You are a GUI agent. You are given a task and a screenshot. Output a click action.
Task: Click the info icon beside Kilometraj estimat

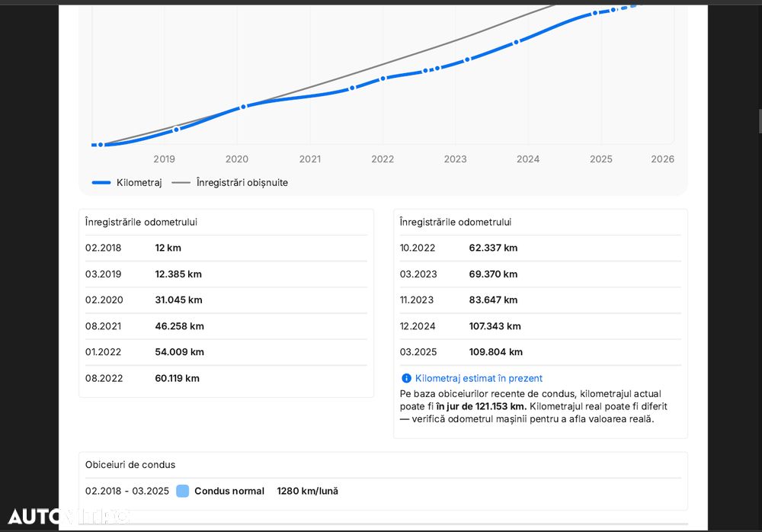pyautogui.click(x=406, y=378)
